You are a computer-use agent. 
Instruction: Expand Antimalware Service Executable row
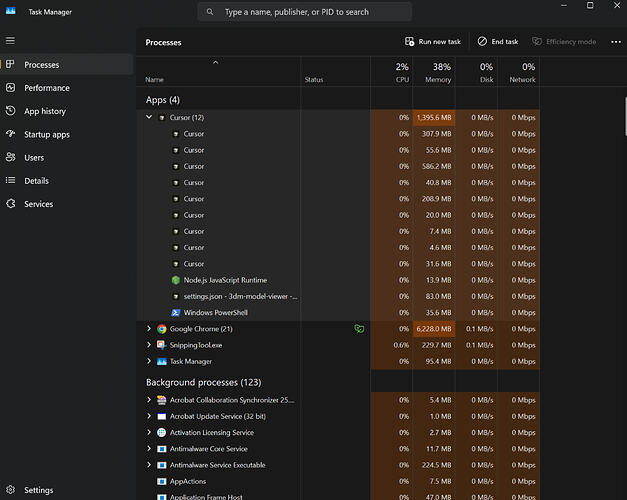point(149,464)
